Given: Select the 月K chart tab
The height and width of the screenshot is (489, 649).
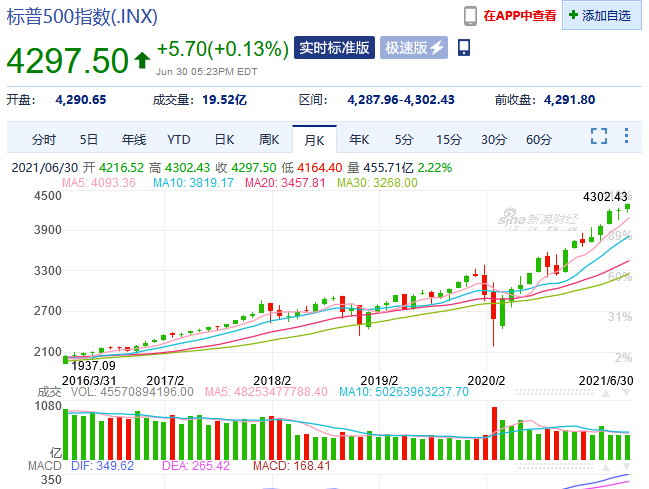Looking at the screenshot, I should tap(314, 140).
